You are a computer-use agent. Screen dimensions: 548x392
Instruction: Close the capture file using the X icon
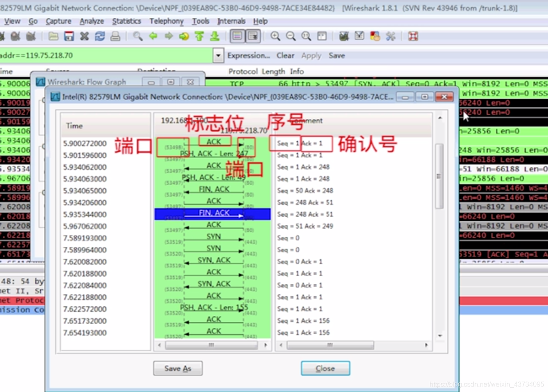pyautogui.click(x=84, y=37)
